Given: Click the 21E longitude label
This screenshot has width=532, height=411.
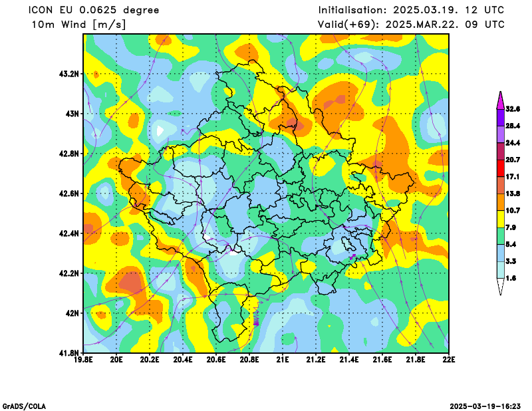Looking at the screenshot, I should pyautogui.click(x=283, y=359).
